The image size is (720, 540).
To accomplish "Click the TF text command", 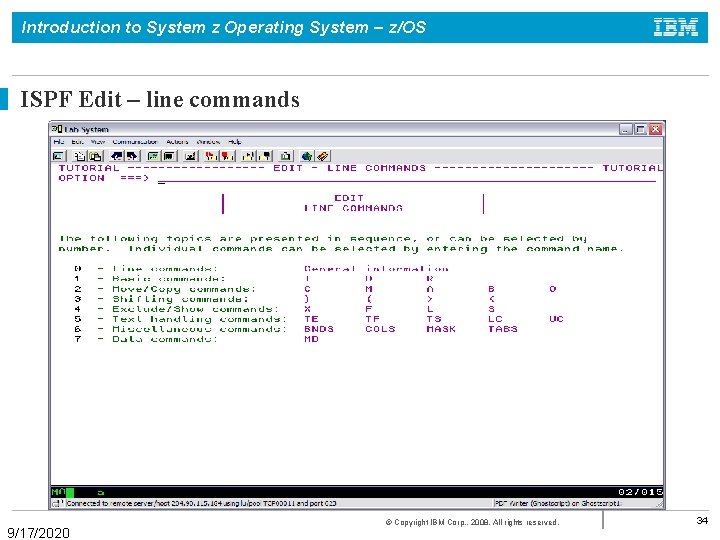I will coord(372,319).
